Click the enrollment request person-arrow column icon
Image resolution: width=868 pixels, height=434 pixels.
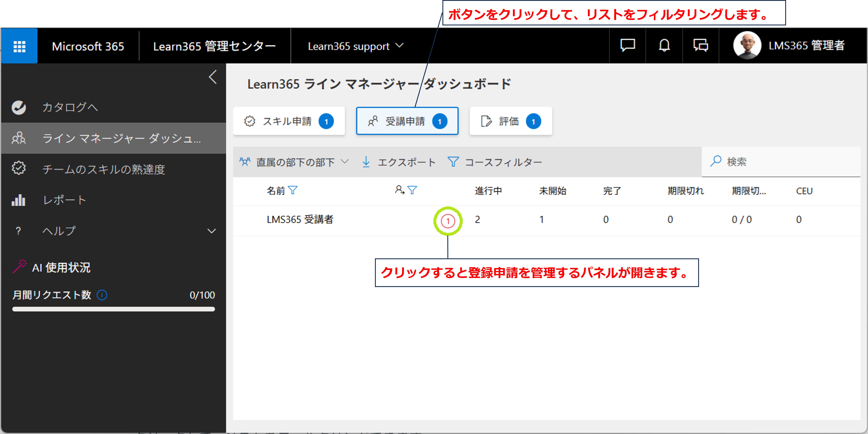click(400, 190)
